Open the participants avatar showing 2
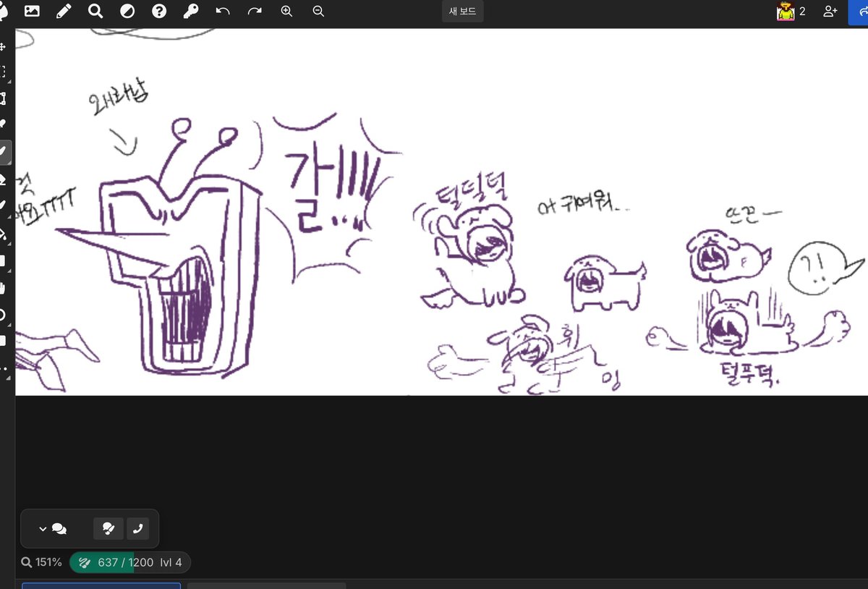 click(x=791, y=12)
